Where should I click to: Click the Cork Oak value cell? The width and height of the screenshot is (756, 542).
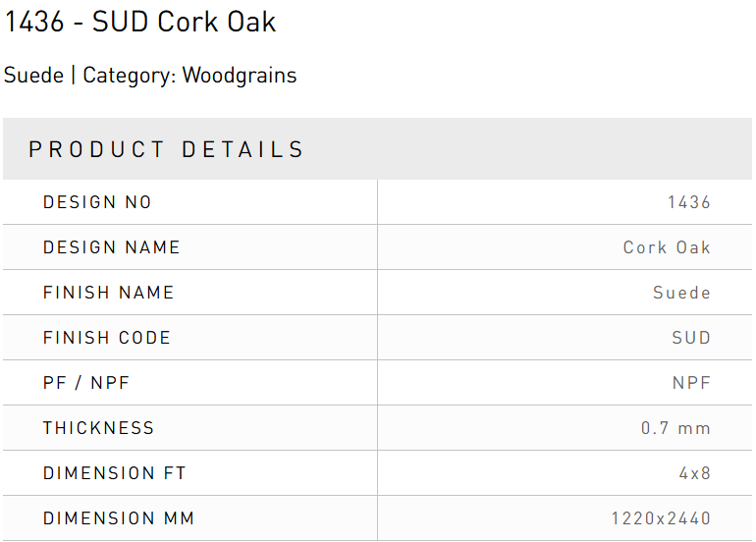click(x=667, y=247)
